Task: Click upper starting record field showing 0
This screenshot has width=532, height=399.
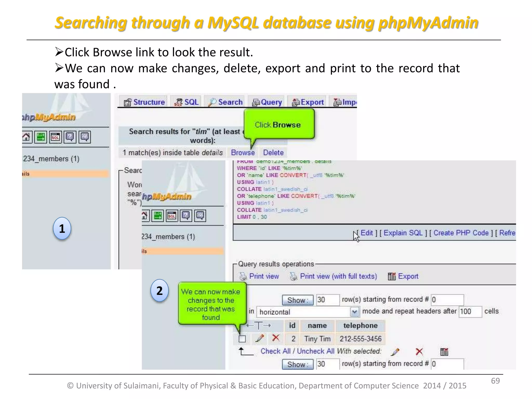Action: pos(447,300)
